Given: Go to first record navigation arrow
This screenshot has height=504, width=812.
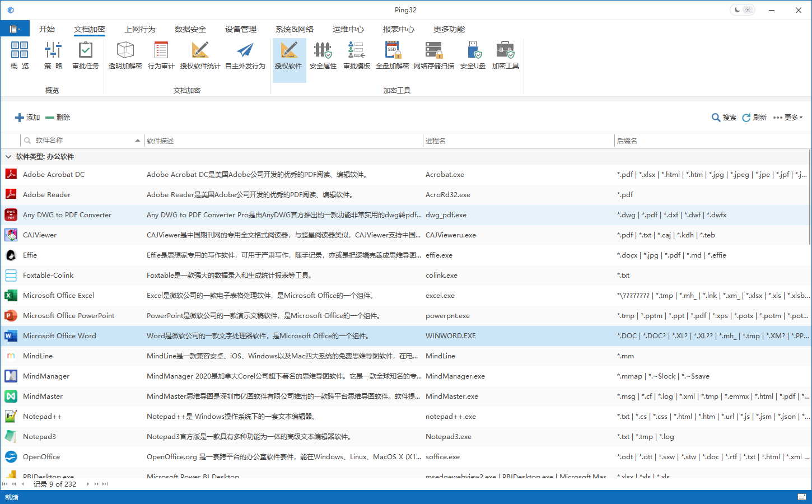Looking at the screenshot, I should tap(5, 484).
